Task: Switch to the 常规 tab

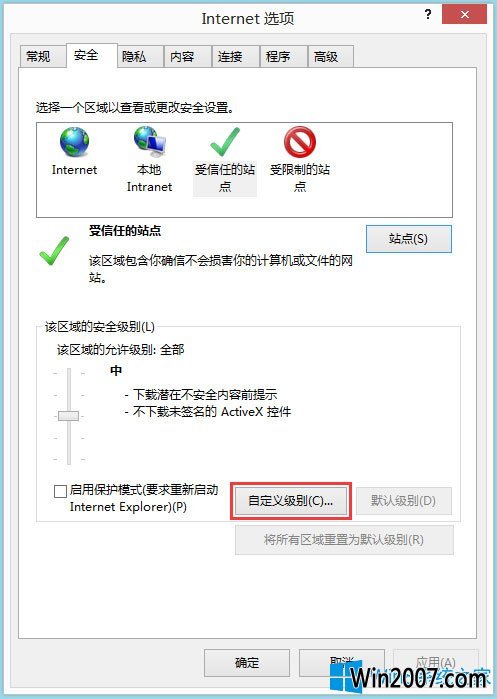Action: click(x=38, y=57)
